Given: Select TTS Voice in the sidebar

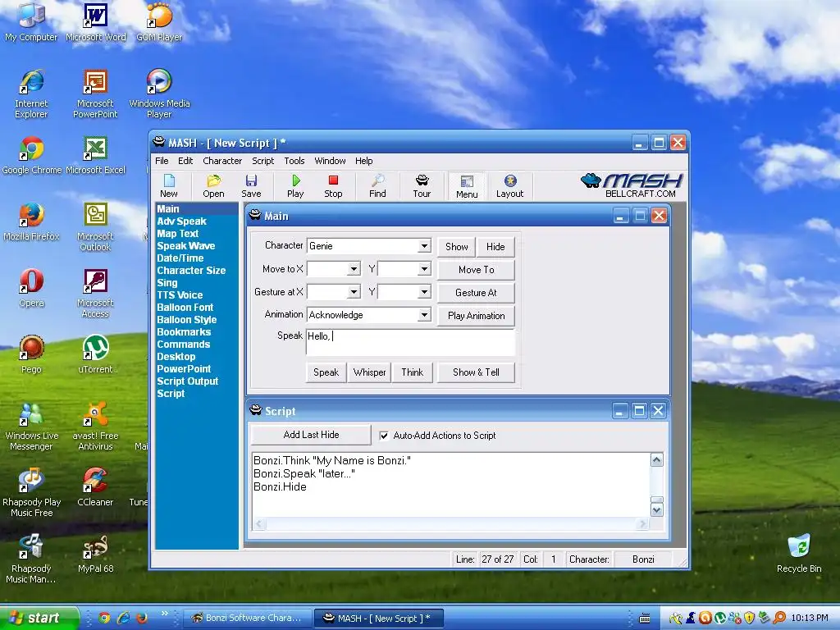Looking at the screenshot, I should [180, 295].
